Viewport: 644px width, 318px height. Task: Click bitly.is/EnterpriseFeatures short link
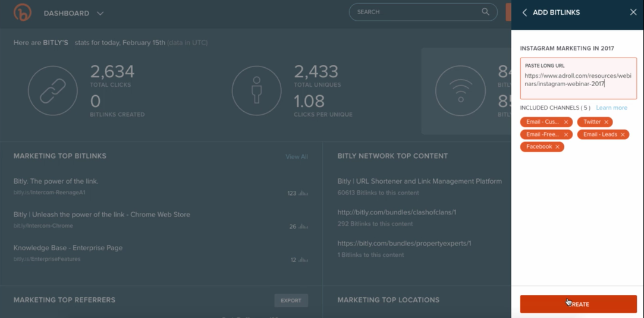47,259
